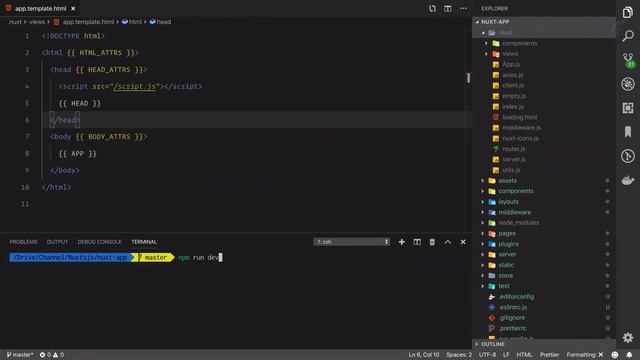
Task: Expand the plugins folder
Action: point(544,244)
